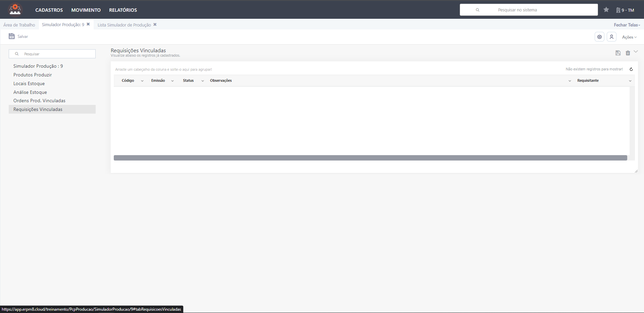This screenshot has height=313, width=644.
Task: Click the grid save layout icon
Action: [618, 53]
